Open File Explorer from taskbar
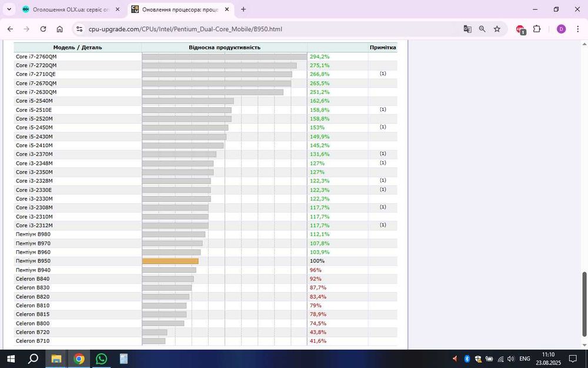 (x=56, y=359)
